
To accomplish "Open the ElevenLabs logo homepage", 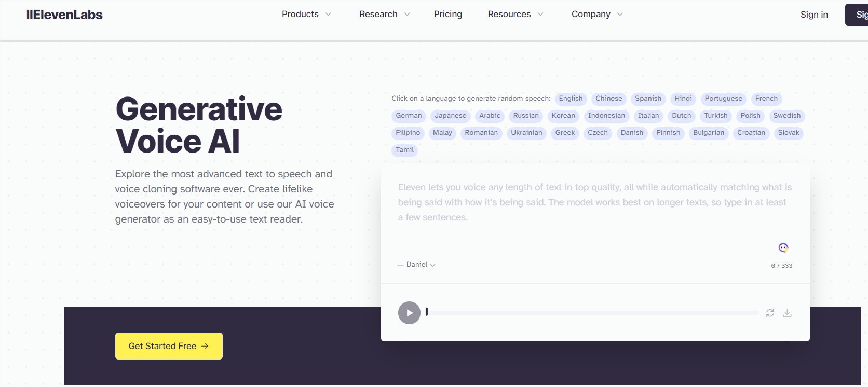I will [64, 15].
